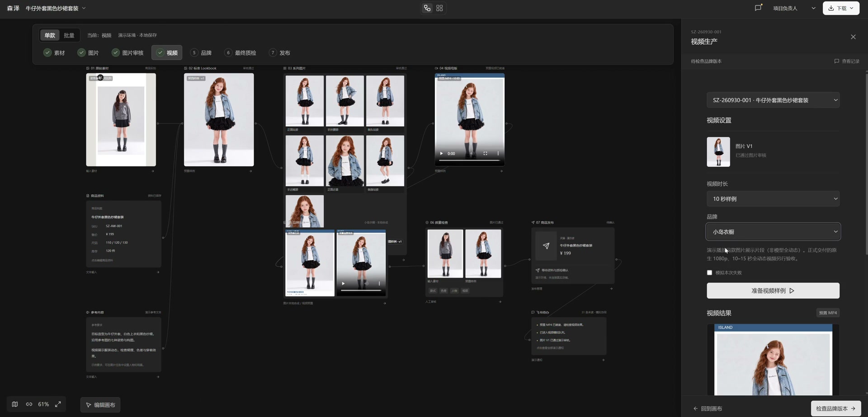This screenshot has height=417, width=868.
Task: Go to the 图片审核 step tab
Action: pos(128,52)
